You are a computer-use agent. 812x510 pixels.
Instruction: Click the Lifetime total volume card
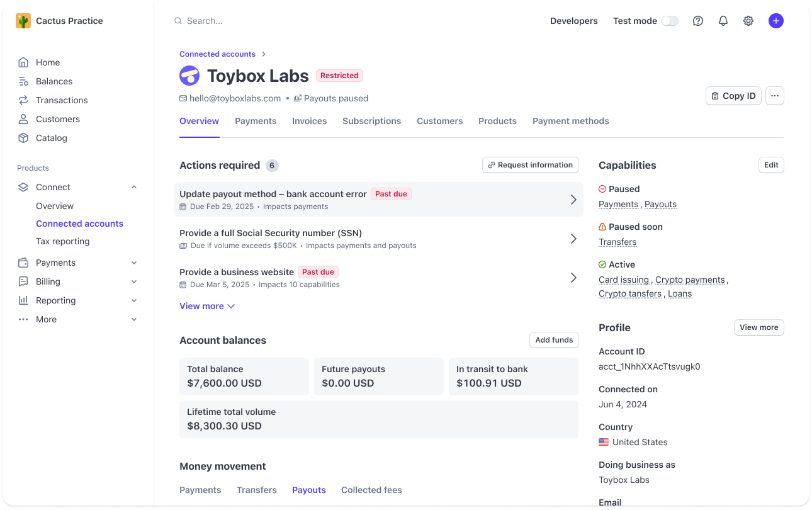tap(379, 419)
